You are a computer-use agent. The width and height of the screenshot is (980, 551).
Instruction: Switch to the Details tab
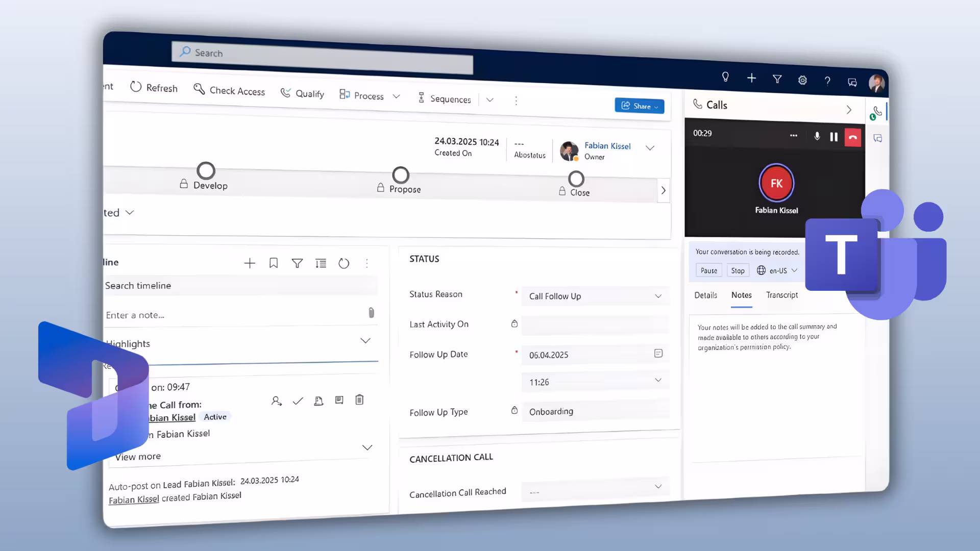(706, 295)
